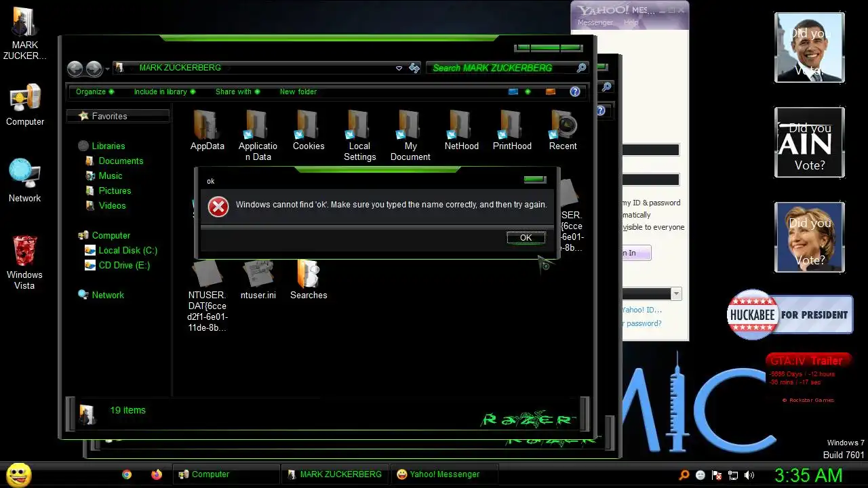Open Organize dropdown menu
The height and width of the screenshot is (488, 868).
point(95,91)
